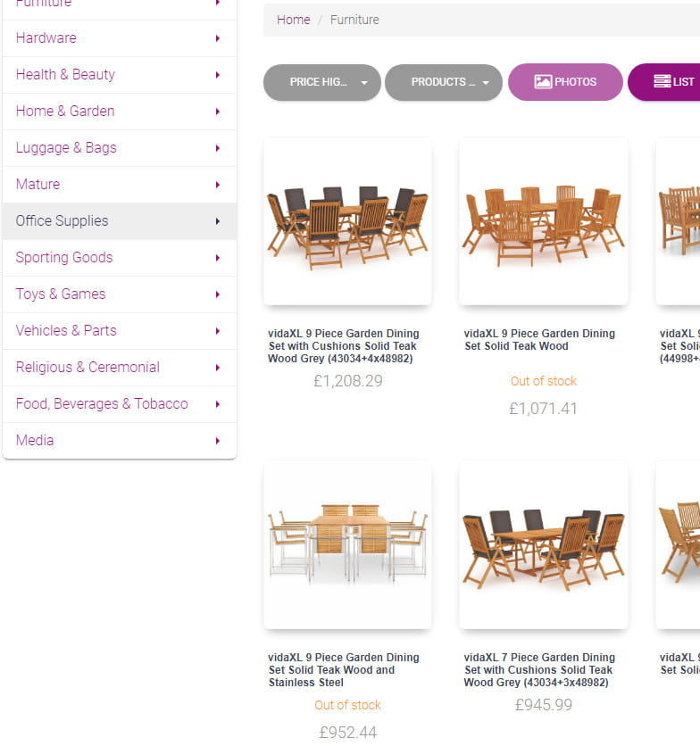The height and width of the screenshot is (746, 700).
Task: Open the Price High sort dropdown
Action: [x=322, y=82]
